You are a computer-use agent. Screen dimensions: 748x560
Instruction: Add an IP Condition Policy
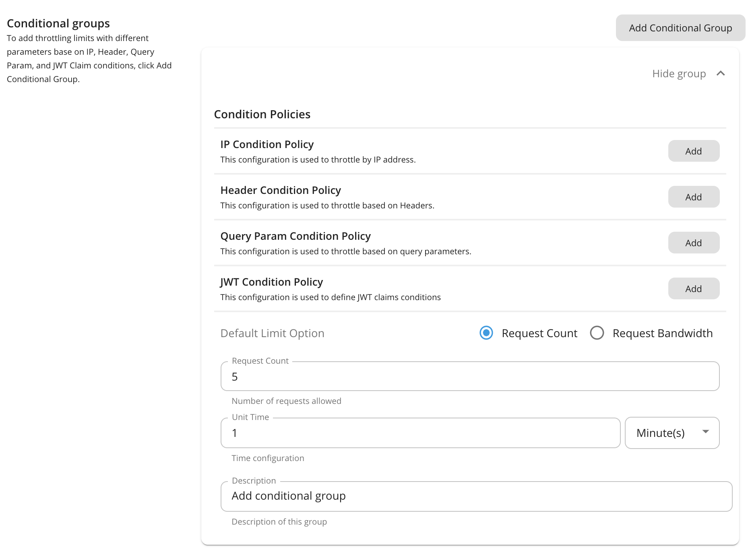693,151
